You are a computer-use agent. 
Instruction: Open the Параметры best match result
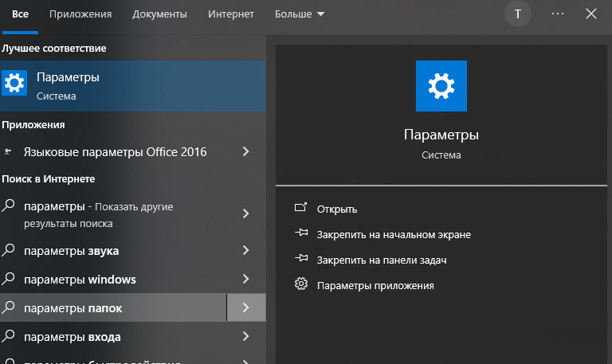coord(133,86)
